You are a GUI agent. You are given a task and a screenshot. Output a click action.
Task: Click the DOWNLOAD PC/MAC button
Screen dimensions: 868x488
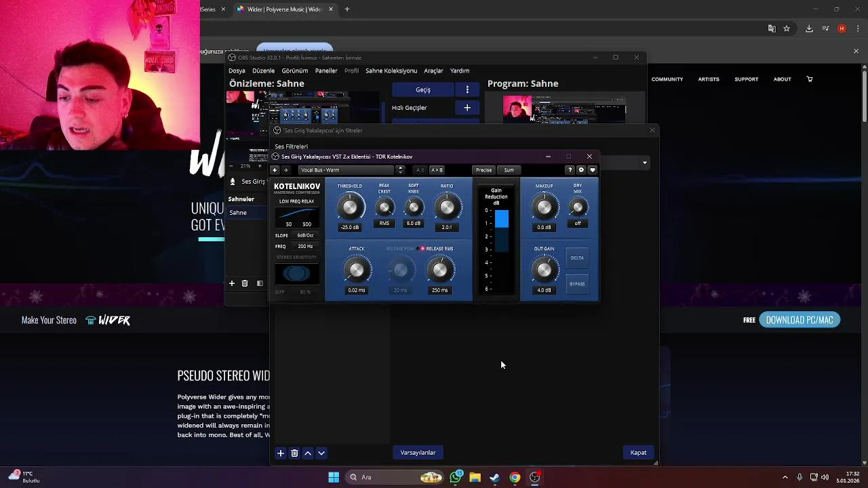(800, 320)
